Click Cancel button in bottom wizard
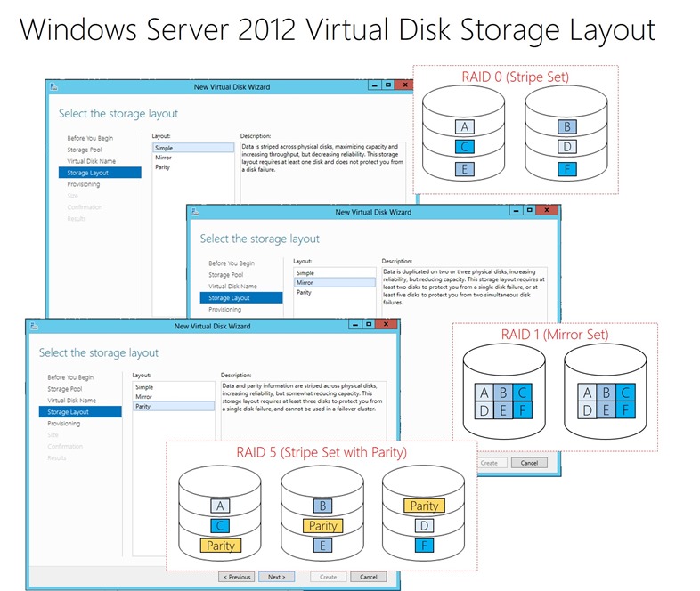Image resolution: width=700 pixels, height=591 pixels. [369, 577]
